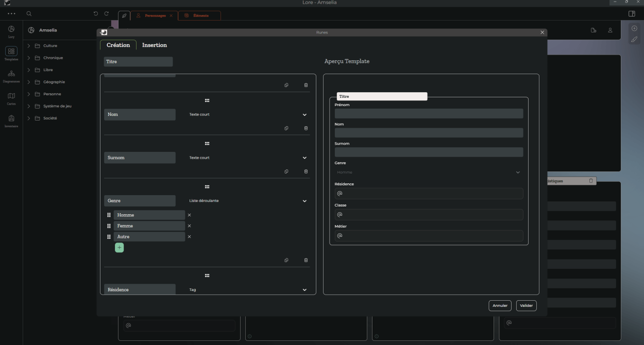Select the Personnages tab
Image resolution: width=644 pixels, height=345 pixels.
tap(155, 16)
